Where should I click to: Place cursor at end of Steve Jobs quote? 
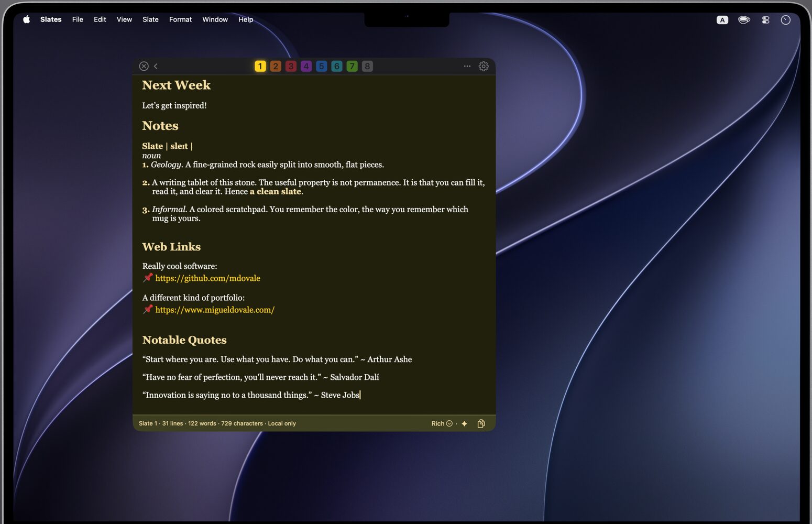pos(360,395)
